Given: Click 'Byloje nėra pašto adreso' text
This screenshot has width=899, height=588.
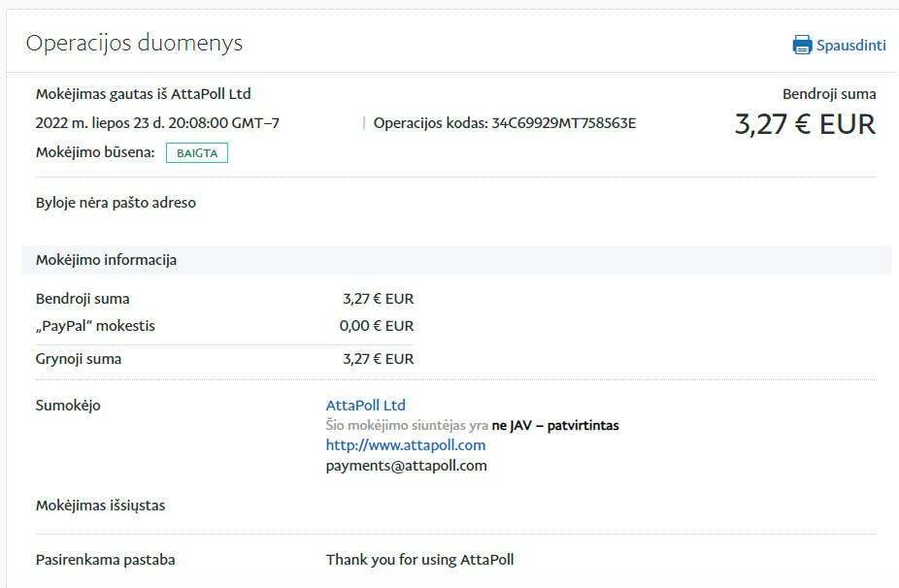Looking at the screenshot, I should (116, 203).
